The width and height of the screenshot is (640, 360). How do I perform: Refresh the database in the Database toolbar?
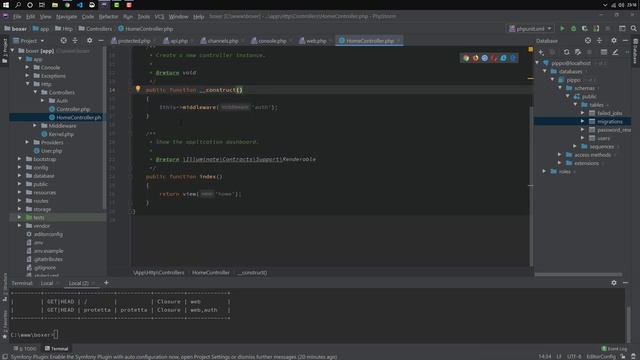click(567, 52)
